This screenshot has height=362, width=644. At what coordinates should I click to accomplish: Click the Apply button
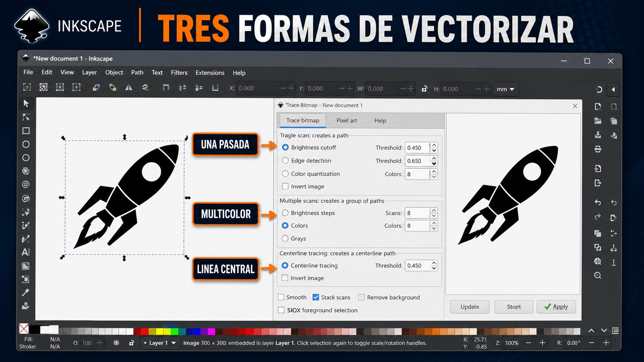556,307
